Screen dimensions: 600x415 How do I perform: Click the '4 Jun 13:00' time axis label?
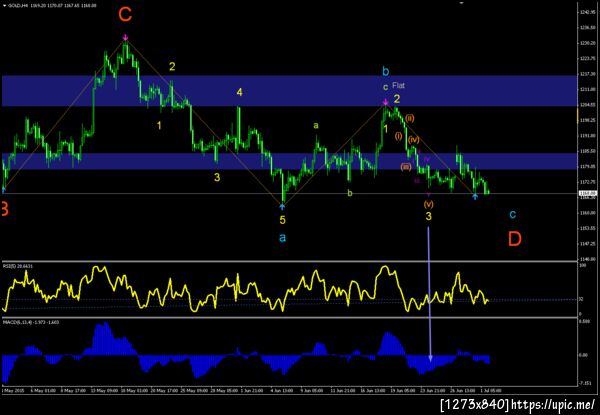tap(284, 391)
